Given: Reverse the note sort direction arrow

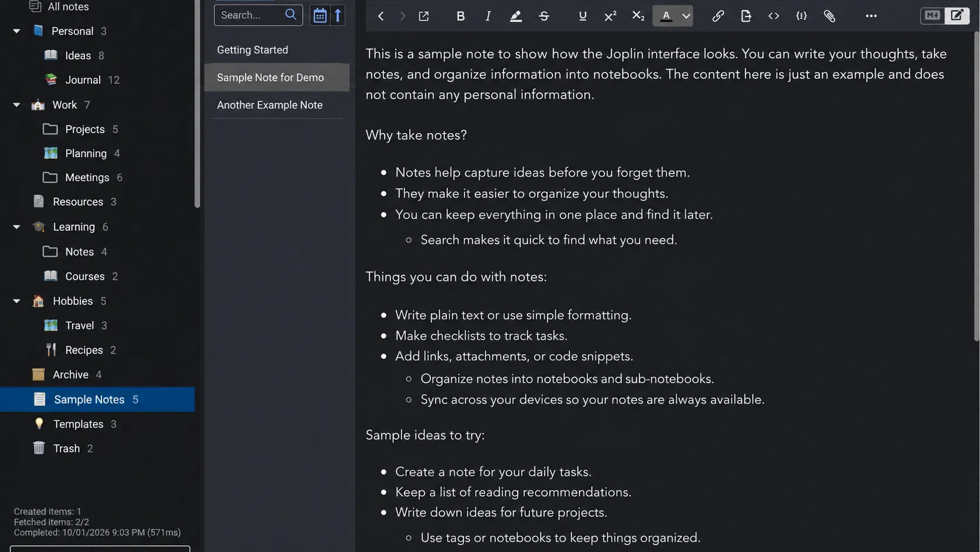Looking at the screenshot, I should [x=338, y=15].
